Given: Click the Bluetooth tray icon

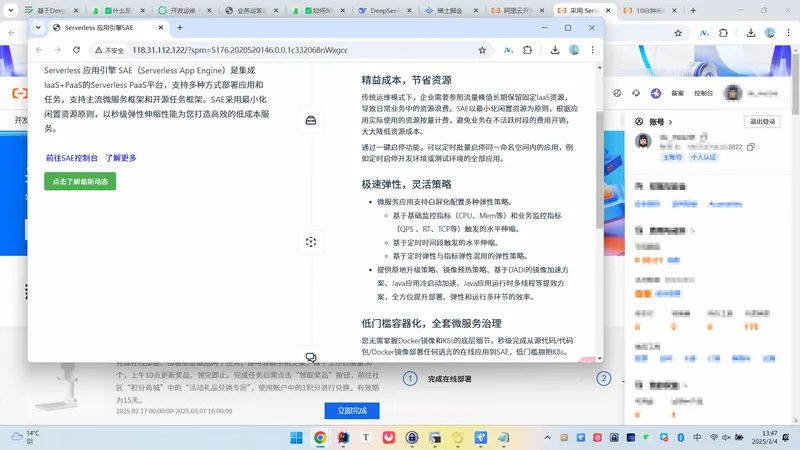Looking at the screenshot, I should coord(681,438).
